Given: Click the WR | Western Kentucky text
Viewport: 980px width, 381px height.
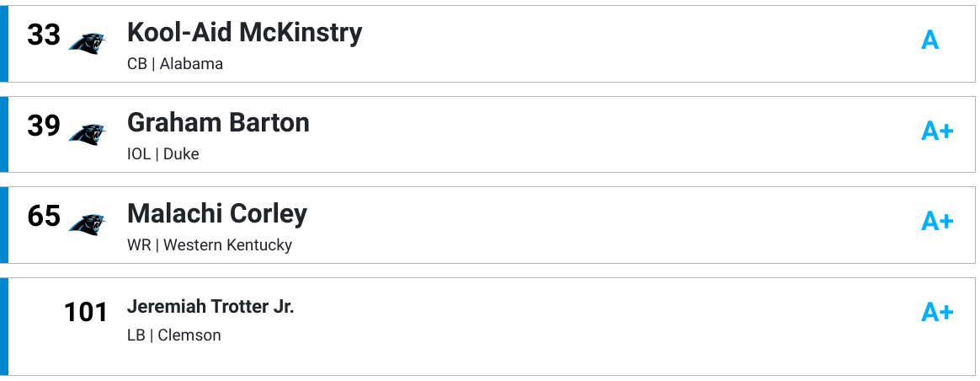Looking at the screenshot, I should pos(210,244).
